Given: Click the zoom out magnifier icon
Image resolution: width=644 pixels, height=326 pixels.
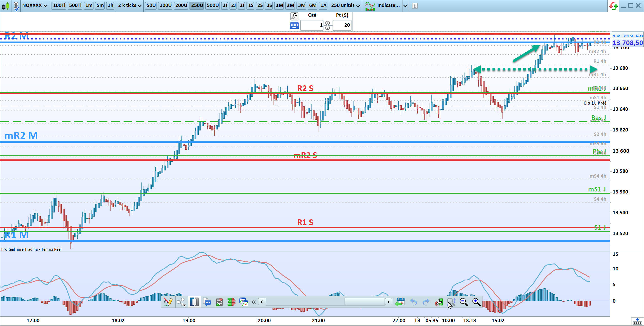Looking at the screenshot, I should [464, 302].
